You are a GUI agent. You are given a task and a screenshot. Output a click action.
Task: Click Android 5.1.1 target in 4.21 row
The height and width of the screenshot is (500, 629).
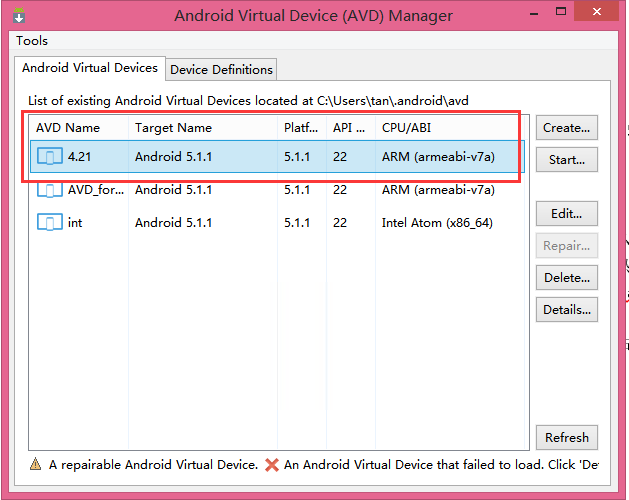point(173,157)
